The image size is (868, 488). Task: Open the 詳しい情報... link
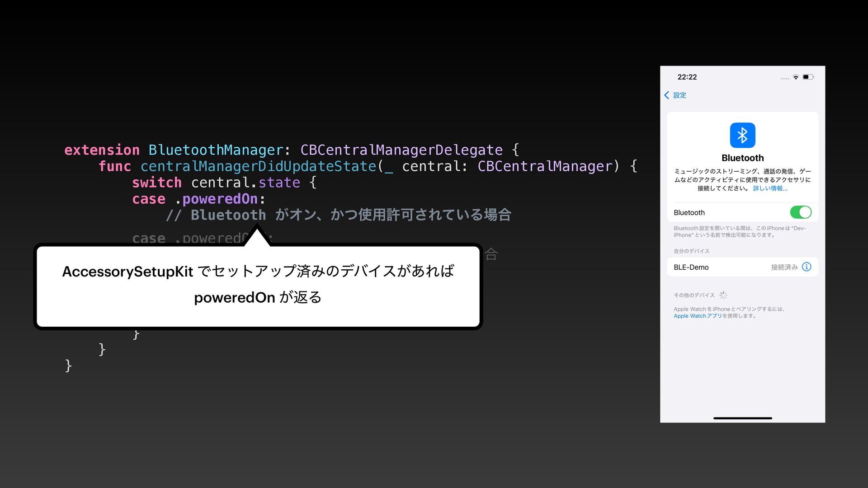click(770, 188)
